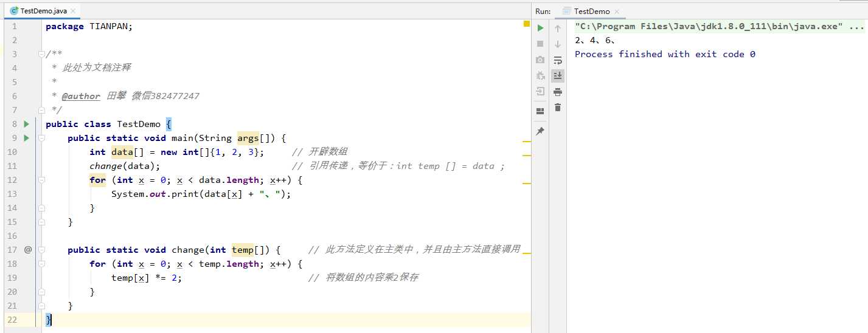Click the run gutter icon beside main method
The height and width of the screenshot is (333, 868).
click(26, 138)
